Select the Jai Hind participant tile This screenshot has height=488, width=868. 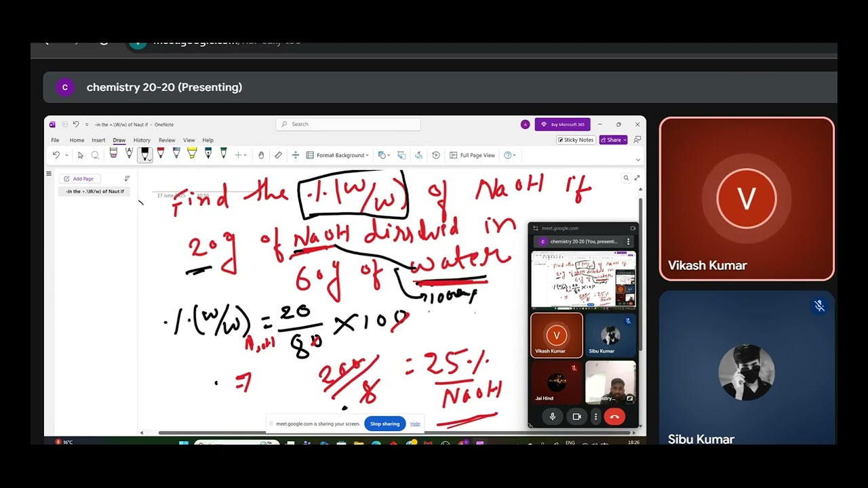coord(557,382)
